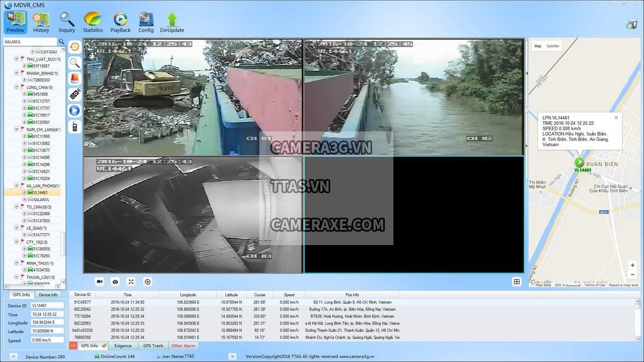Image resolution: width=644 pixels, height=362 pixels.
Task: Click the blue play icon in side toolbar
Action: [75, 110]
